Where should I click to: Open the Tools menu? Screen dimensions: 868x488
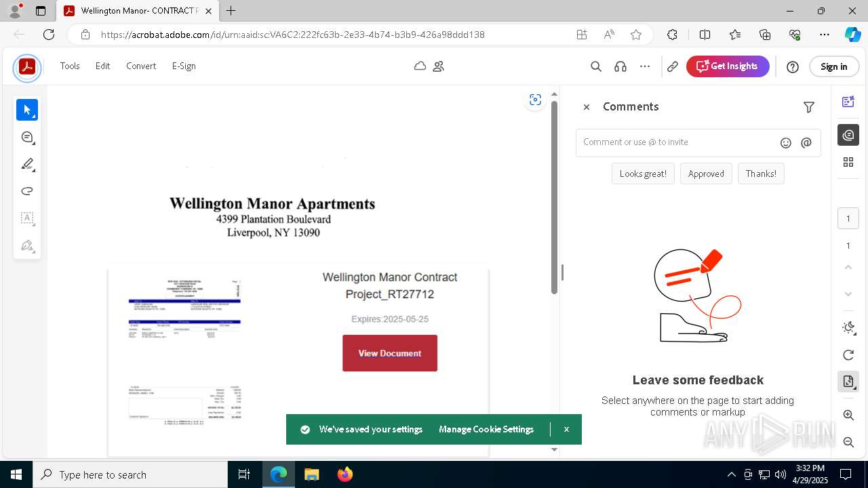tap(70, 66)
